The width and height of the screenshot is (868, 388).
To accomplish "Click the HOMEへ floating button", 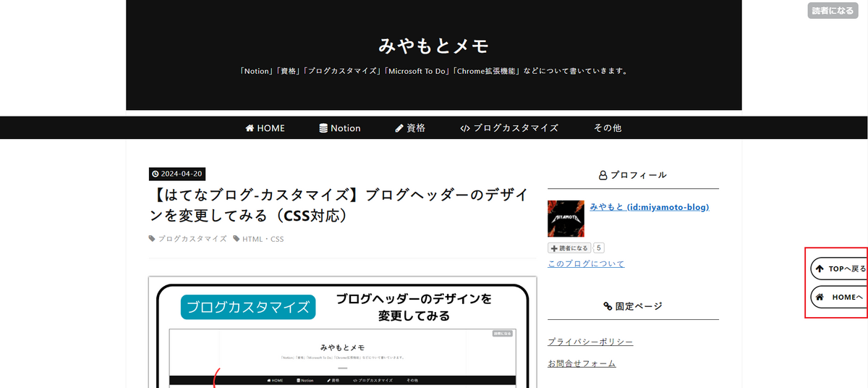I will coord(839,297).
